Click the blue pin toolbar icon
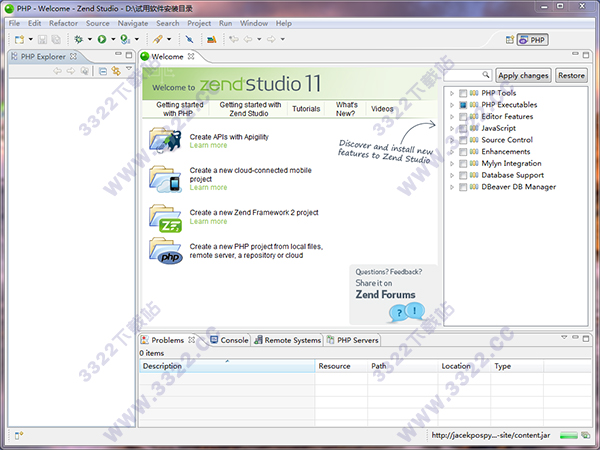This screenshot has height=450, width=600. [189, 39]
